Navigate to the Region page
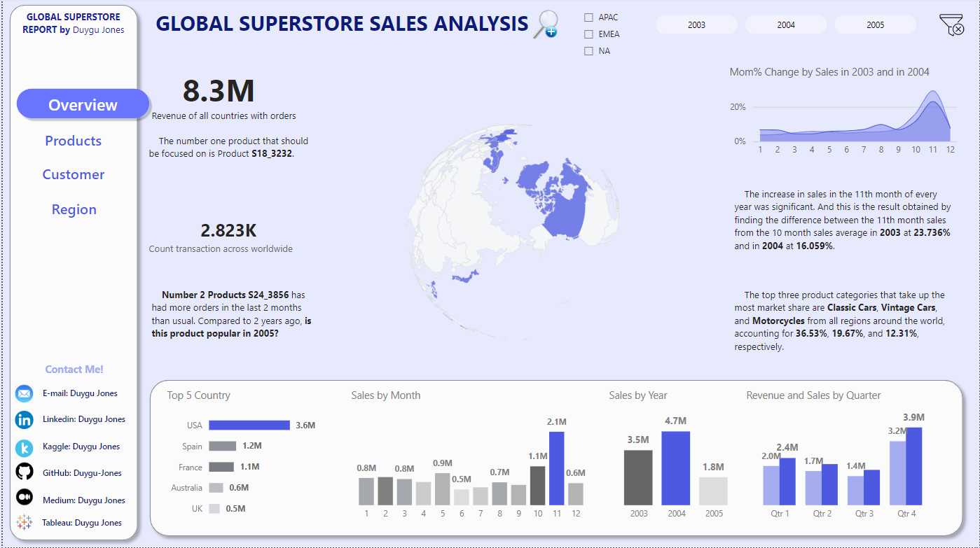 tap(74, 209)
